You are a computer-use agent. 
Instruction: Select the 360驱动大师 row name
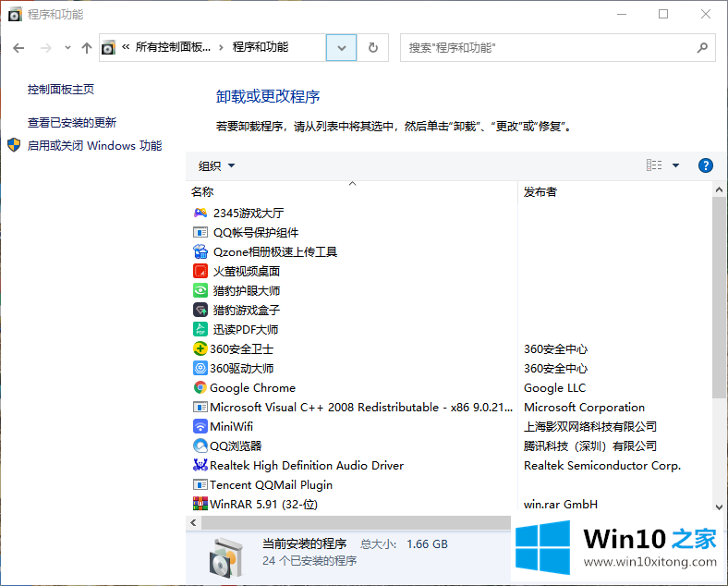tap(241, 368)
